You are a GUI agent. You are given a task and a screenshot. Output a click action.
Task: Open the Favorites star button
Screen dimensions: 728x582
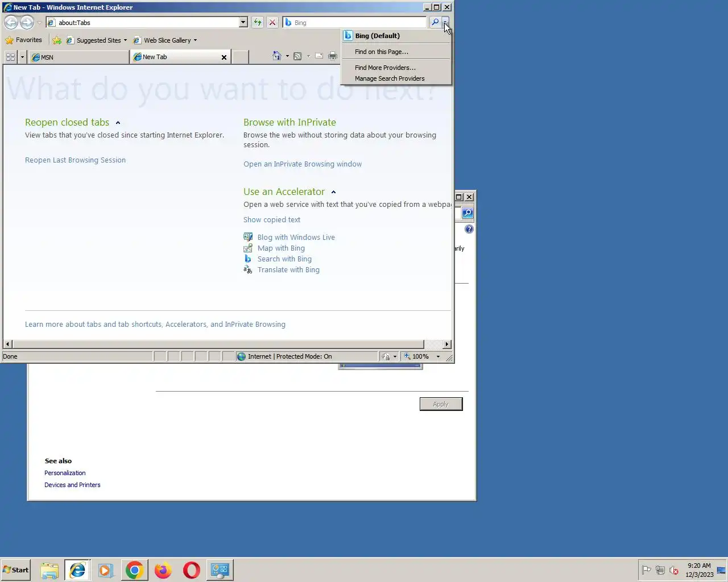point(24,40)
